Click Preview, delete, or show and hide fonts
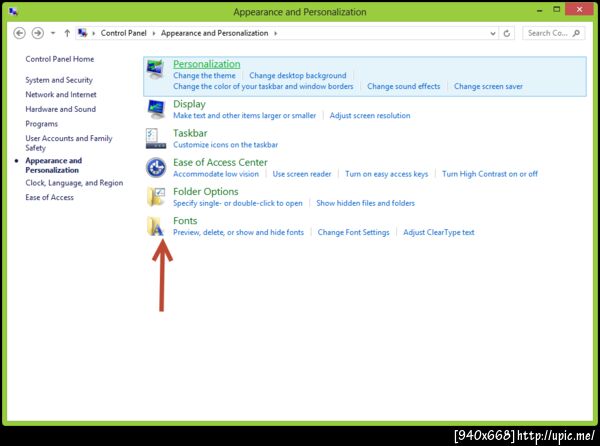The height and width of the screenshot is (446, 600). point(238,232)
